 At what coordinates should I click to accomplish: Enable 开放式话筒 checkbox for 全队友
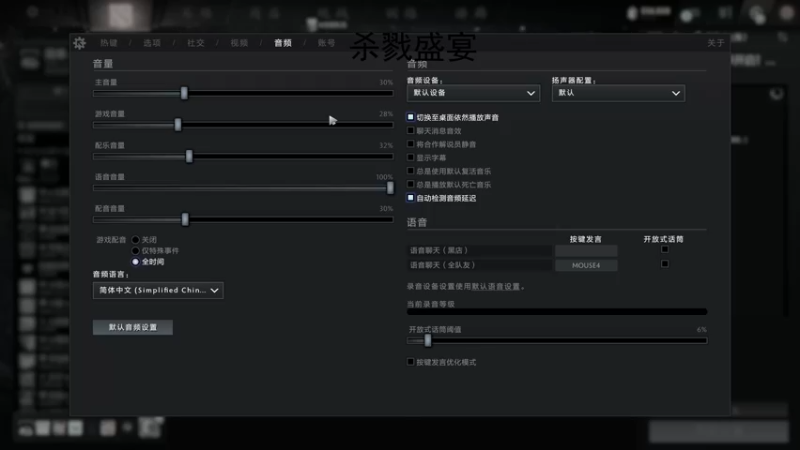pyautogui.click(x=665, y=264)
